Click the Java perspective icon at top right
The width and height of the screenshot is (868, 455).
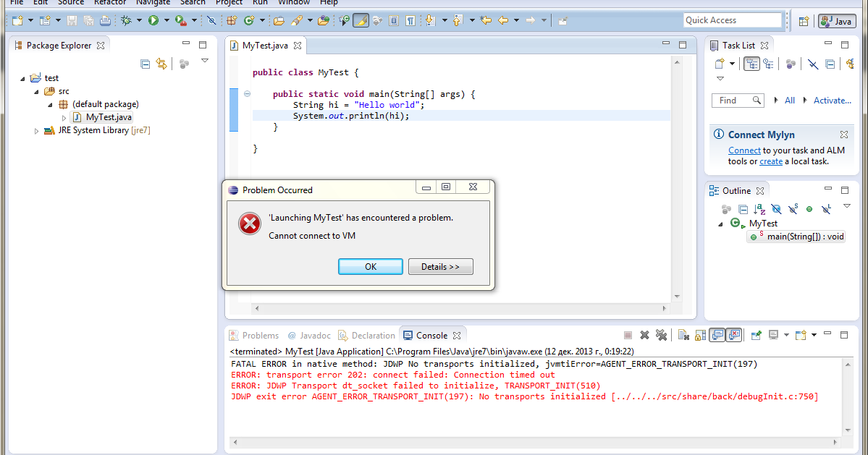coord(837,20)
